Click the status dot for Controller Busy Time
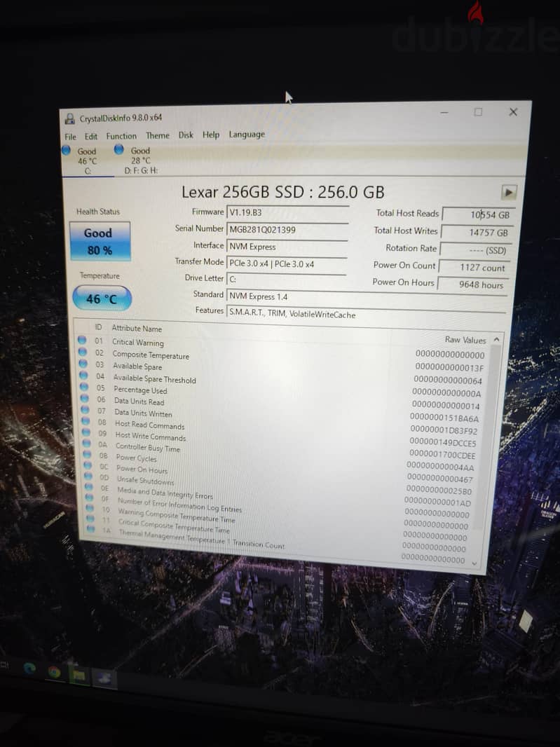 (87, 443)
